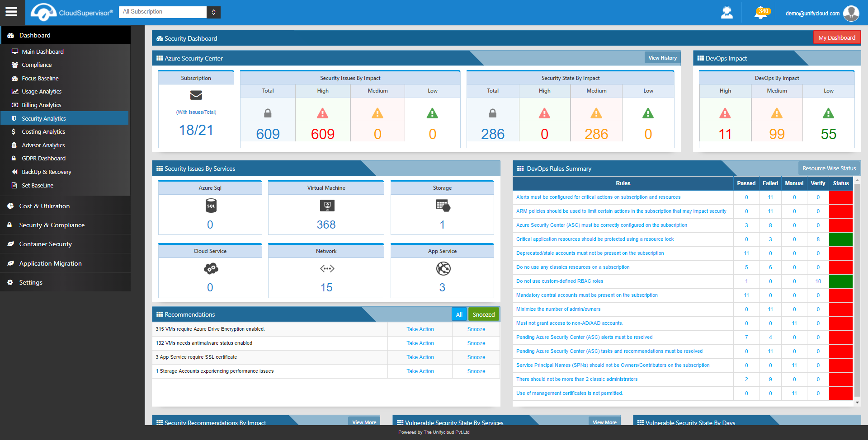The image size is (868, 440).
Task: Click the Security State Total lock icon
Action: (x=493, y=113)
